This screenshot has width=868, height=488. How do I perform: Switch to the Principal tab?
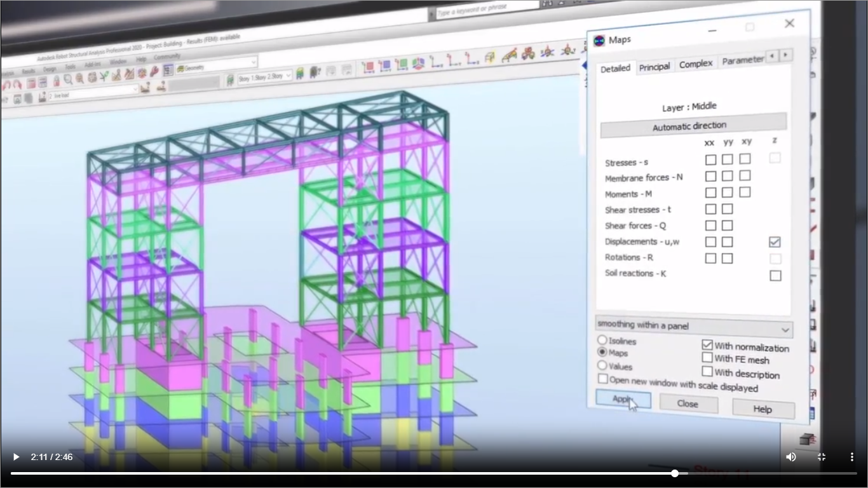point(654,67)
